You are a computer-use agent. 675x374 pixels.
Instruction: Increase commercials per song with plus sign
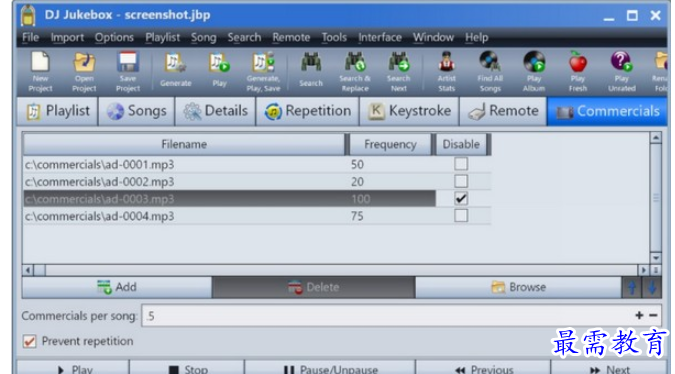point(639,315)
